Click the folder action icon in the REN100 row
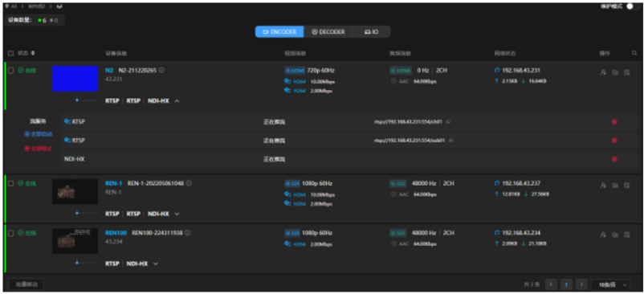This screenshot has width=644, height=294. point(615,235)
